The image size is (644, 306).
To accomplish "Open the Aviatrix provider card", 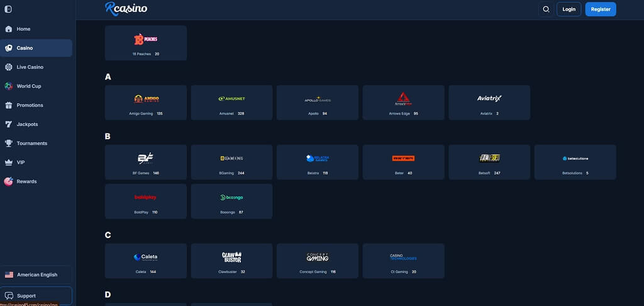I will click(489, 103).
